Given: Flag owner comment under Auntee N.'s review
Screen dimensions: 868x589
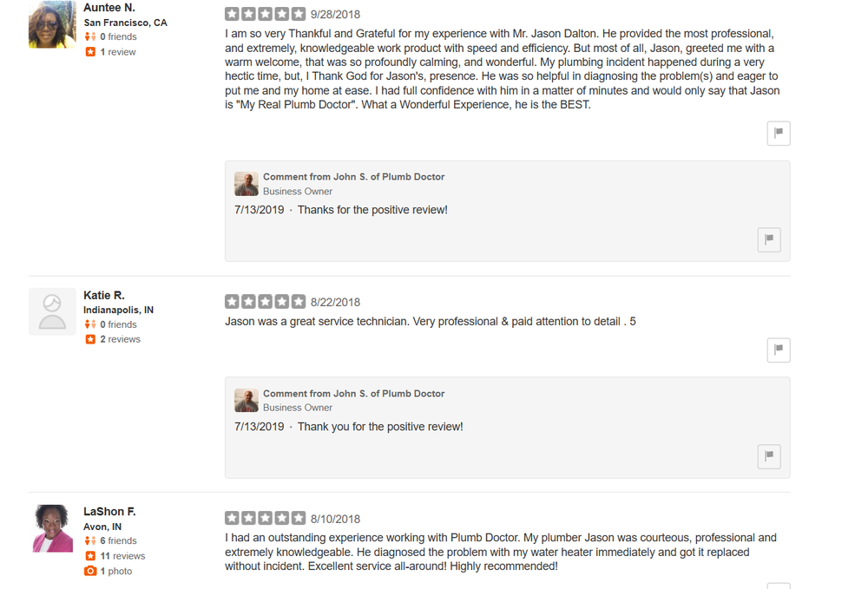Looking at the screenshot, I should click(x=769, y=239).
